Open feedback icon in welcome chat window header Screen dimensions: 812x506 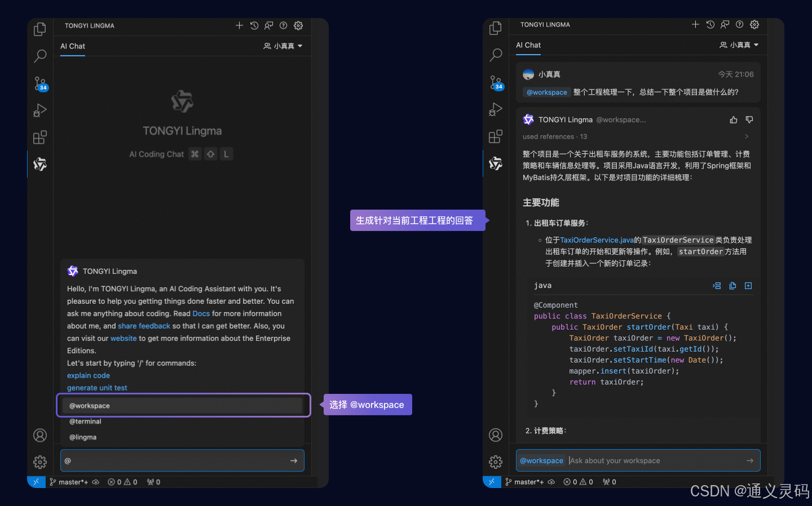[x=269, y=25]
